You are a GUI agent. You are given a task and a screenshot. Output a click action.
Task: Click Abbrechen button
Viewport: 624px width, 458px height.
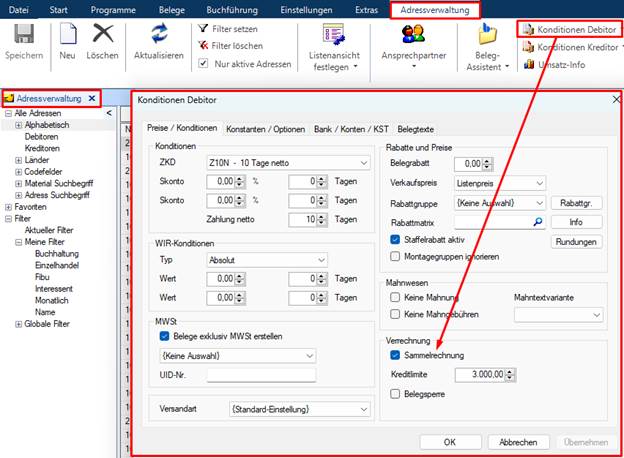(518, 442)
